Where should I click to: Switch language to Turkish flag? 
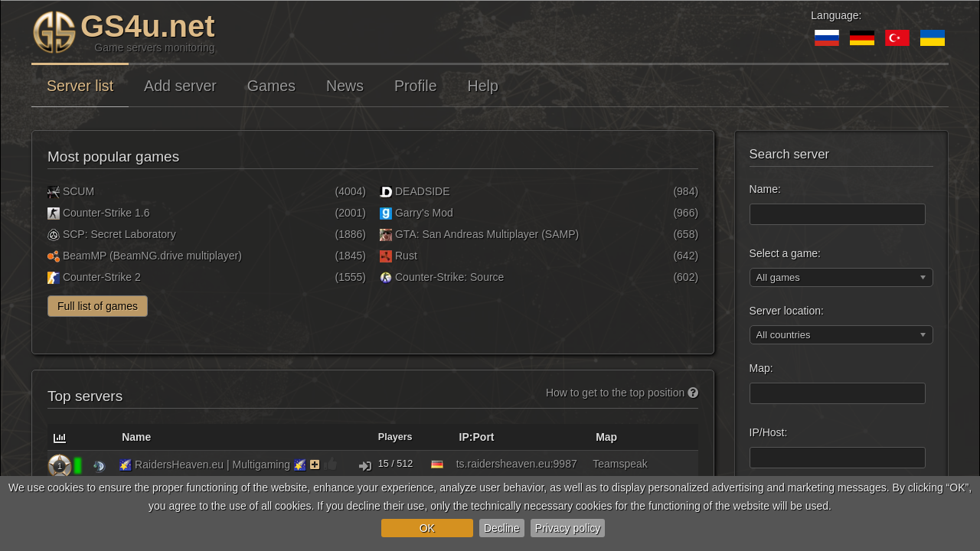click(x=897, y=38)
